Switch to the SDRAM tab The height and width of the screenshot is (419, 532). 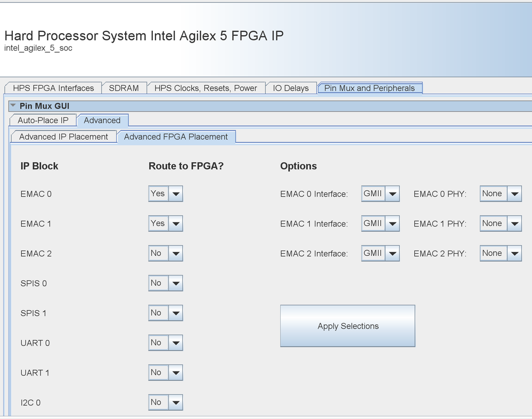(124, 88)
